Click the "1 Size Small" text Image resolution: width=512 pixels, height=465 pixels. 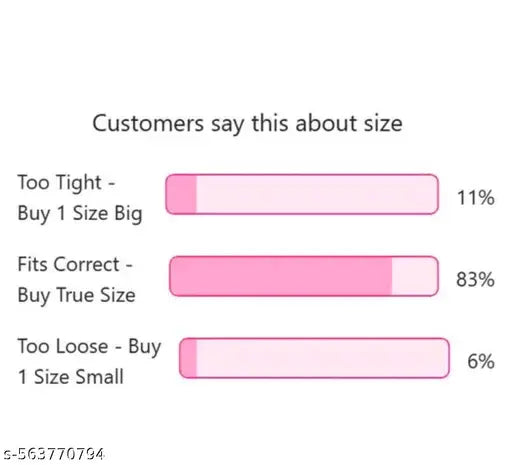click(71, 377)
